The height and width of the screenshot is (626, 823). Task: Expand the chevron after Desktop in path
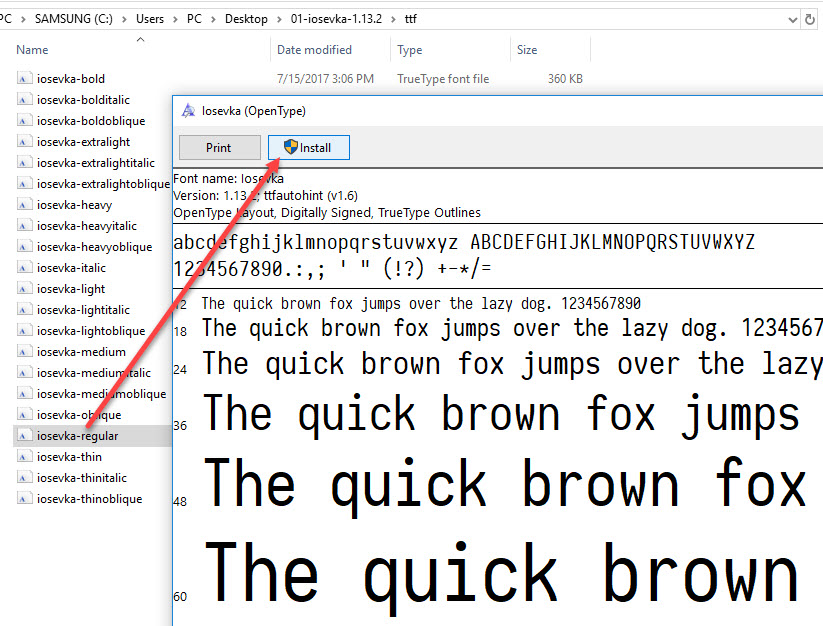[279, 19]
